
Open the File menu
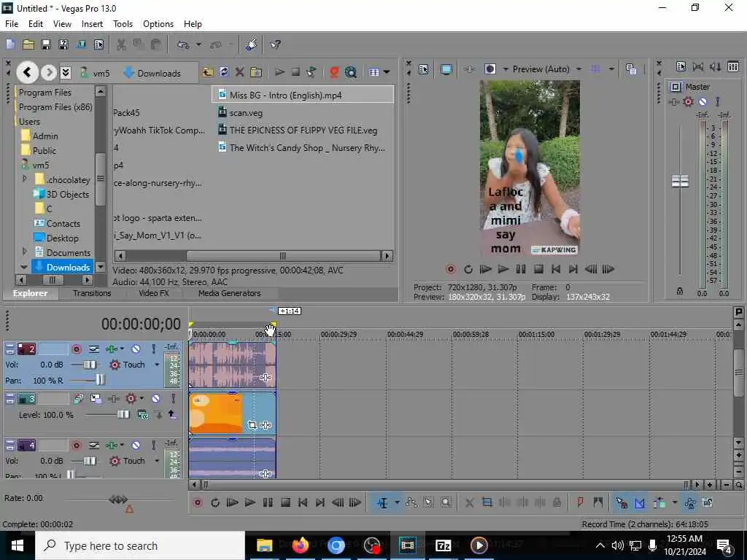[12, 24]
